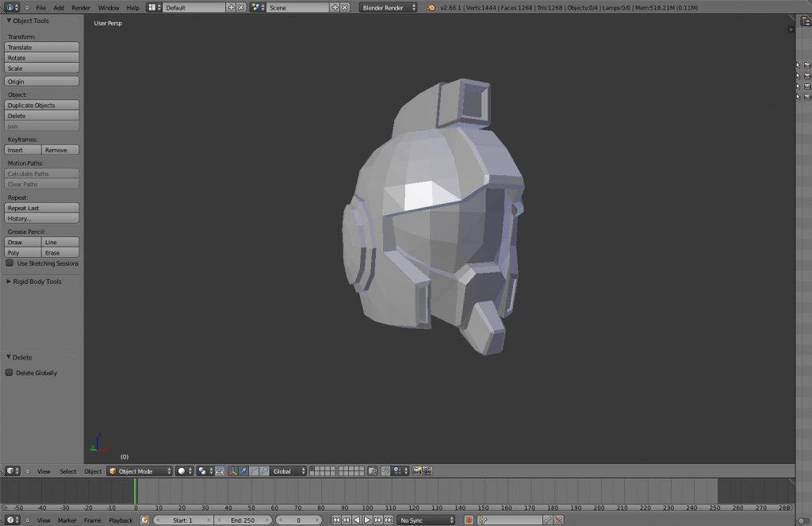
Task: Open the No Sync dropdown
Action: tap(427, 520)
